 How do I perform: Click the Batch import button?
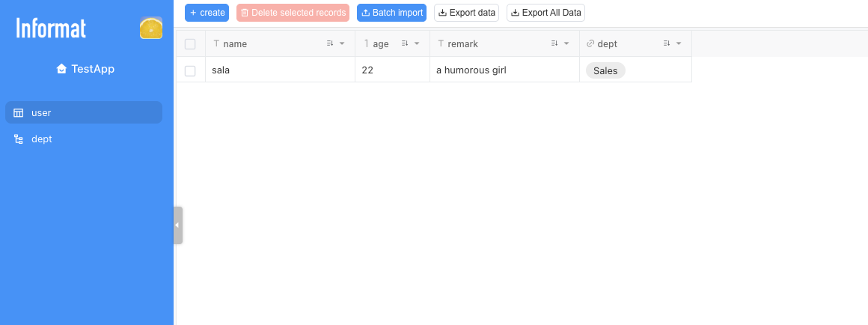392,13
